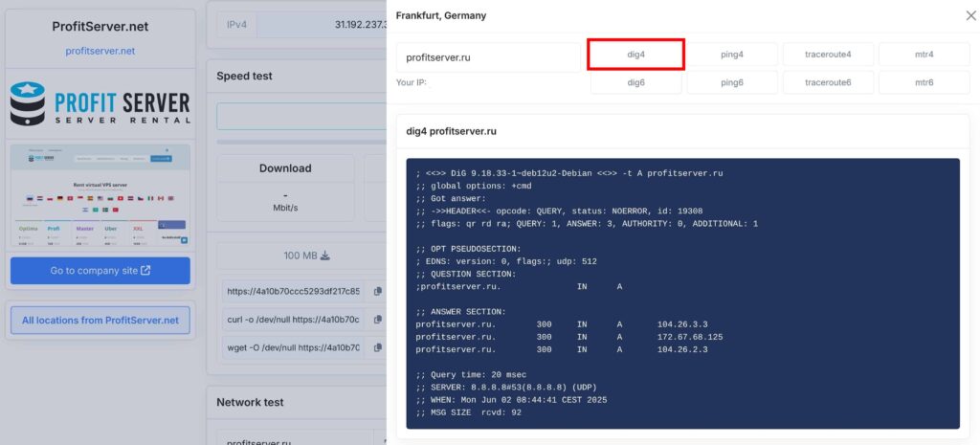Run the dig6 test
The image size is (980, 445).
635,82
